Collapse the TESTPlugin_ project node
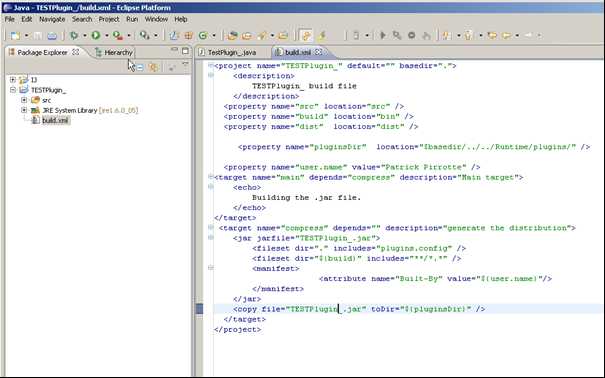605x378 pixels. [x=13, y=90]
